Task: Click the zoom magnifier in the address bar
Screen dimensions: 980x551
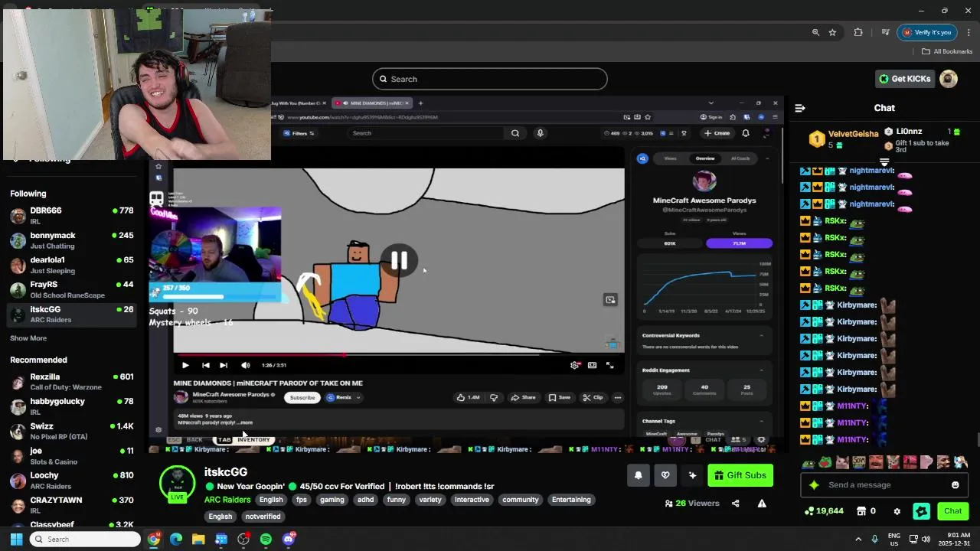Action: [x=815, y=32]
